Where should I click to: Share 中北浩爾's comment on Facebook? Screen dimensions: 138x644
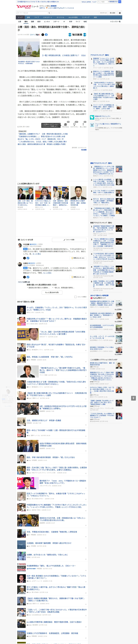[x=28, y=258]
